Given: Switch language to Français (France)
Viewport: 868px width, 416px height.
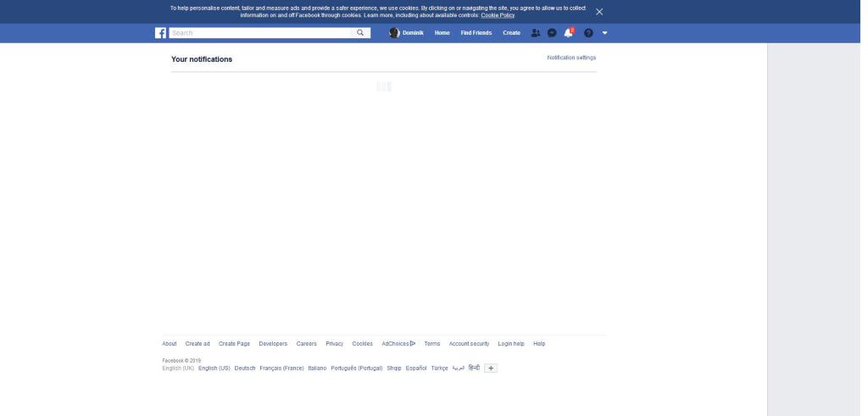Looking at the screenshot, I should click(x=281, y=369).
